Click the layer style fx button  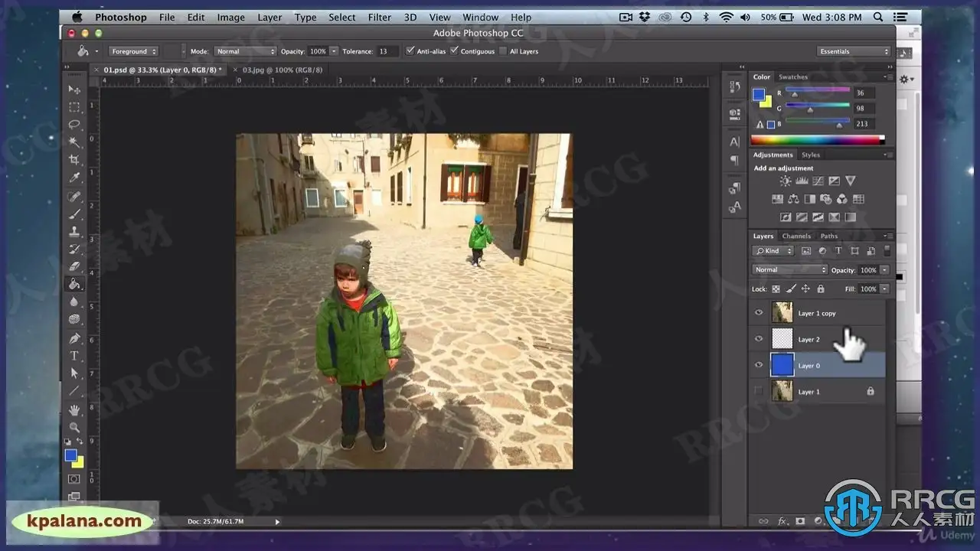[x=782, y=521]
